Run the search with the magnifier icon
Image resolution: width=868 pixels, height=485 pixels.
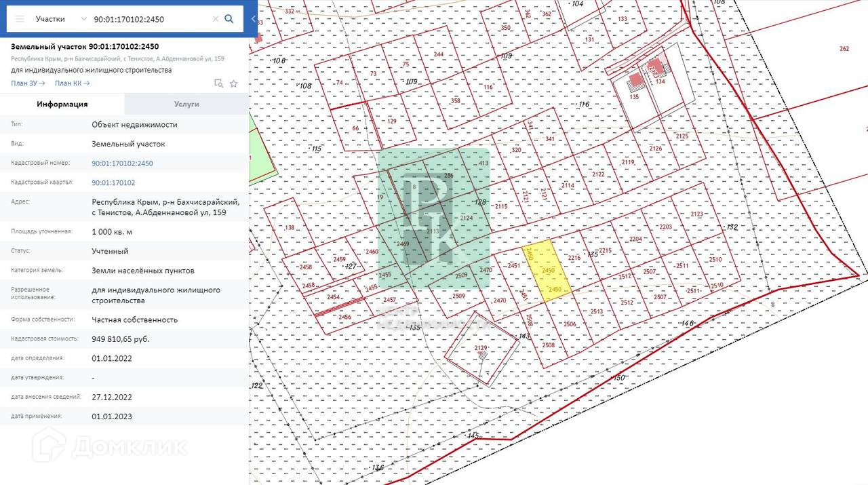tap(229, 19)
